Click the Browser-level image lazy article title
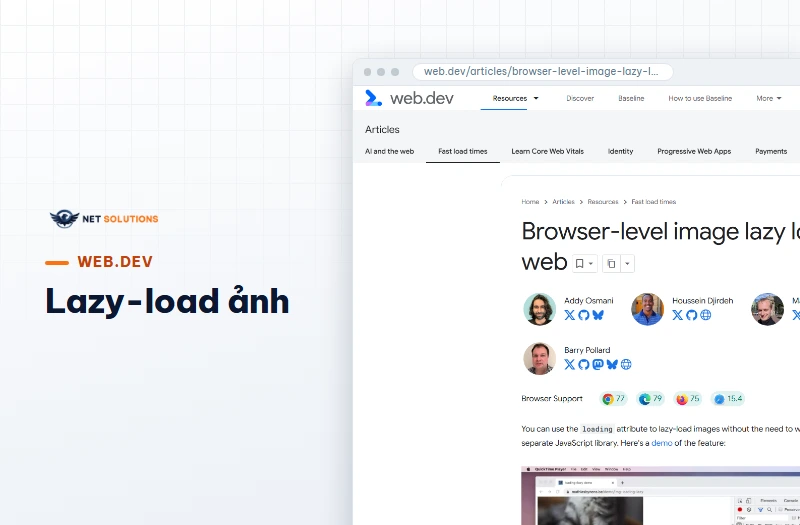Screen dimensions: 800x525 (661, 246)
